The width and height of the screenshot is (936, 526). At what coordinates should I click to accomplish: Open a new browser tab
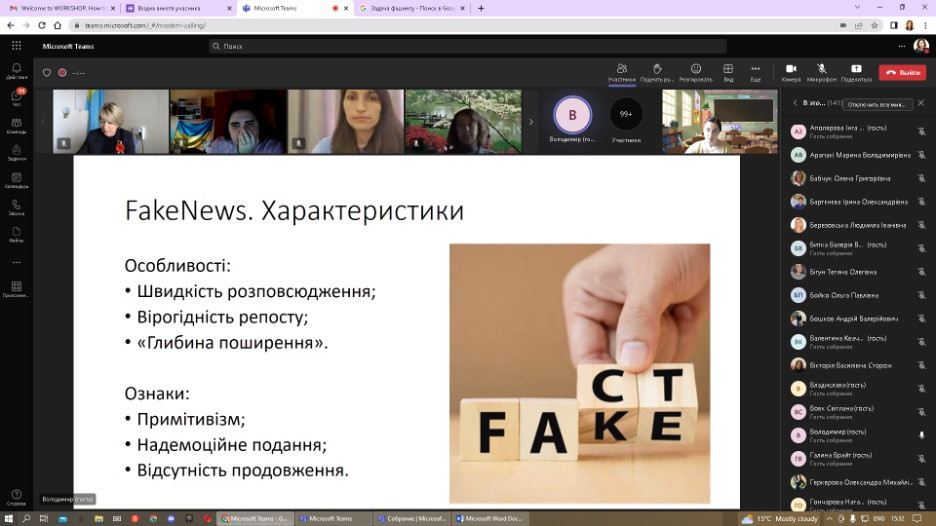click(481, 8)
